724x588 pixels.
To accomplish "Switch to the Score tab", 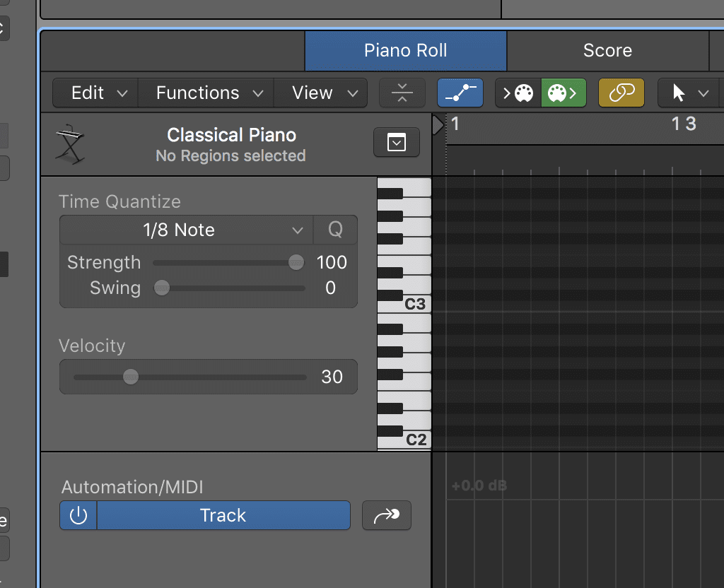I will point(607,50).
